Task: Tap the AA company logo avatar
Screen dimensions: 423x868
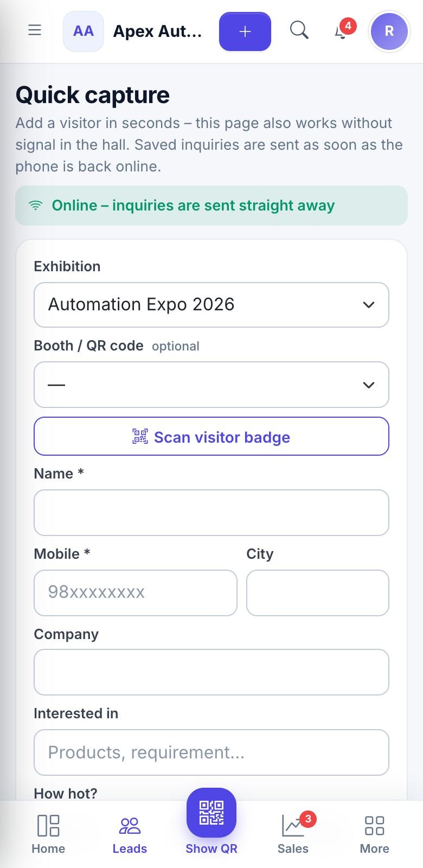Action: 84,31
